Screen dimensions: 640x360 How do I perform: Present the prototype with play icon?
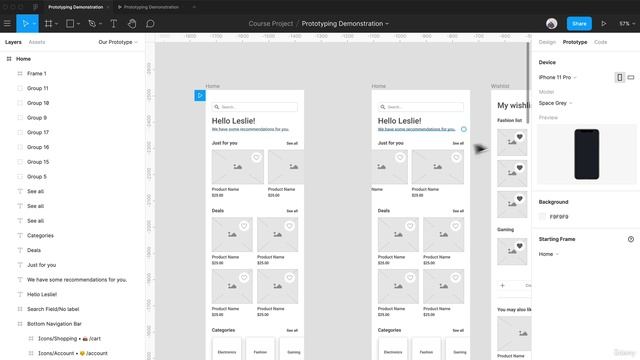click(604, 24)
